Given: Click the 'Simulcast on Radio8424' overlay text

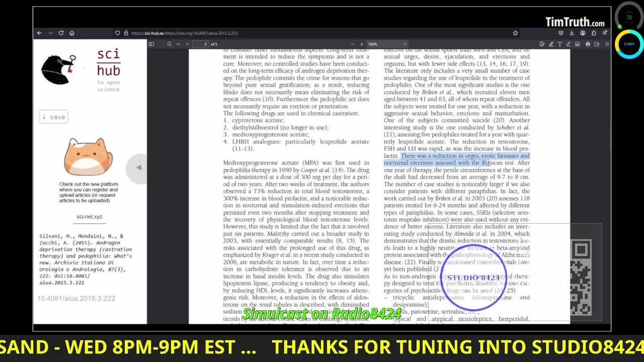Looking at the screenshot, I should click(x=322, y=314).
